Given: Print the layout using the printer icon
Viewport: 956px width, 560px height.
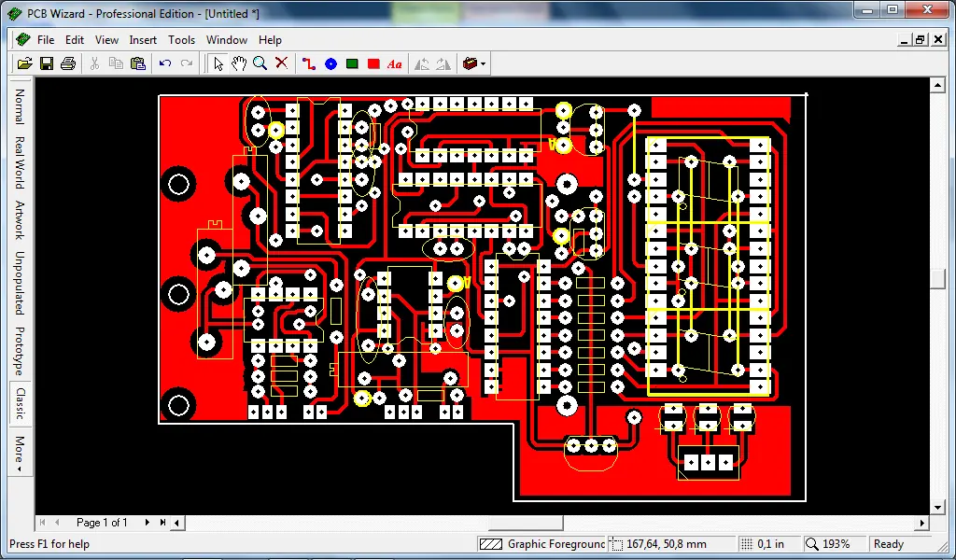Looking at the screenshot, I should tap(68, 63).
